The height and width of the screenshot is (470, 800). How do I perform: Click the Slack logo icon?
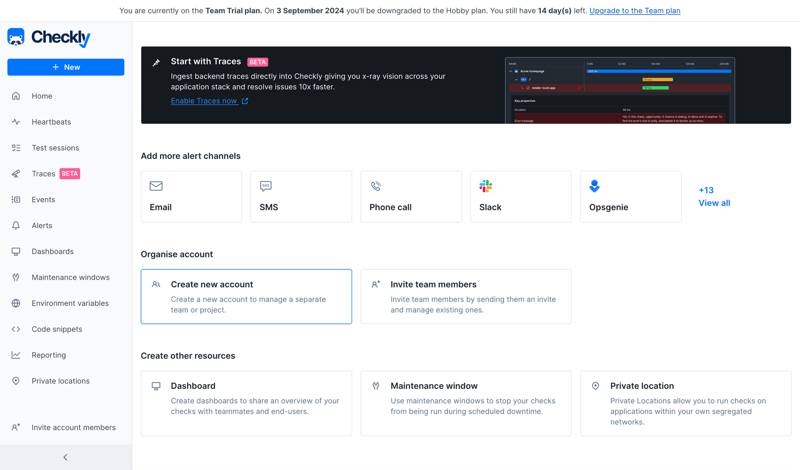click(486, 186)
